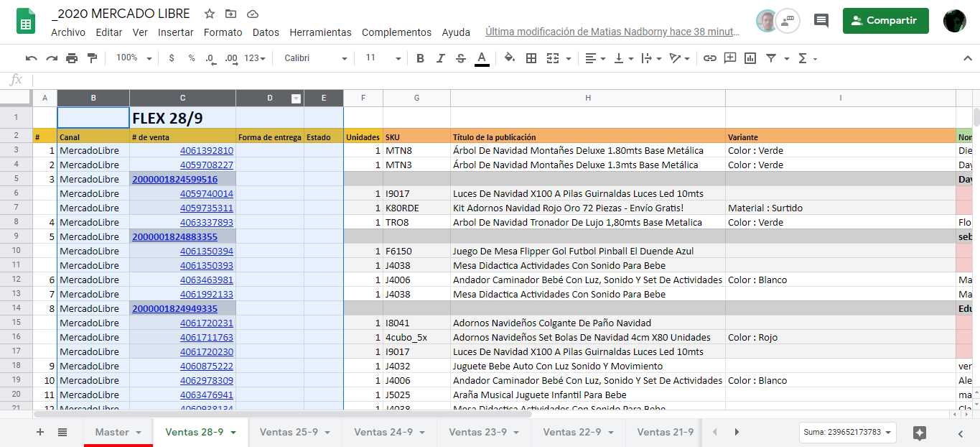Open the Datos menu
980x447 pixels.
[266, 32]
